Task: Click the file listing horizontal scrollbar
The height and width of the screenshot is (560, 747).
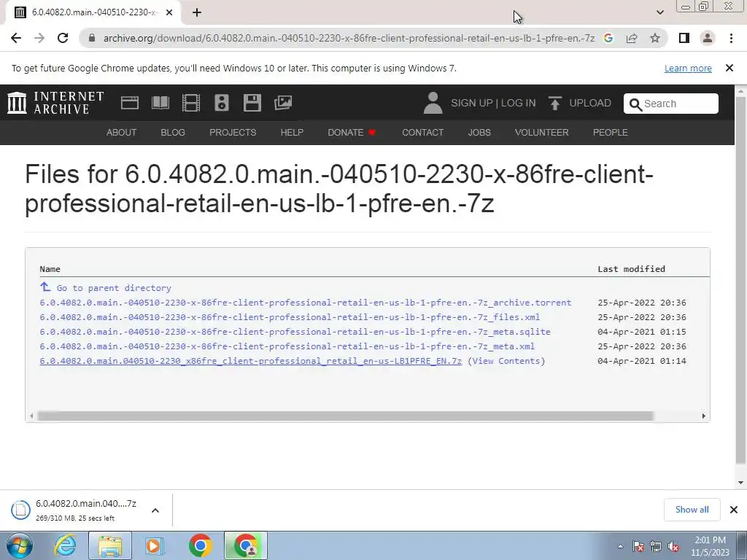Action: [345, 416]
